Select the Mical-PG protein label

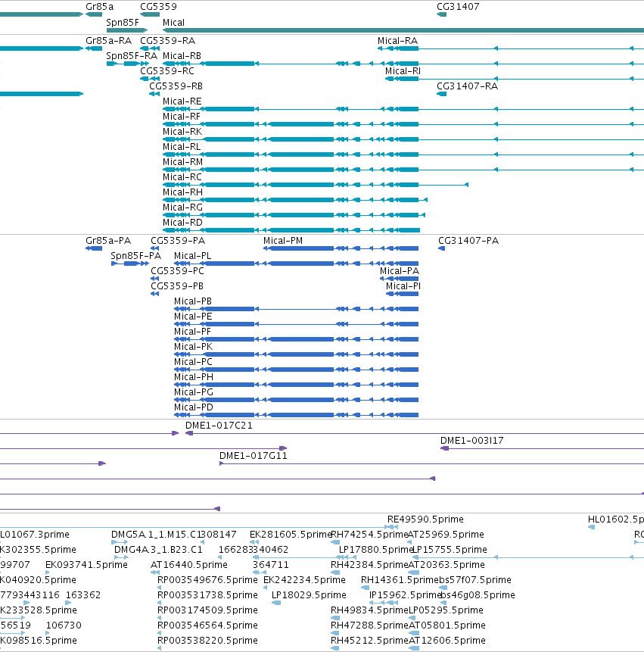194,392
